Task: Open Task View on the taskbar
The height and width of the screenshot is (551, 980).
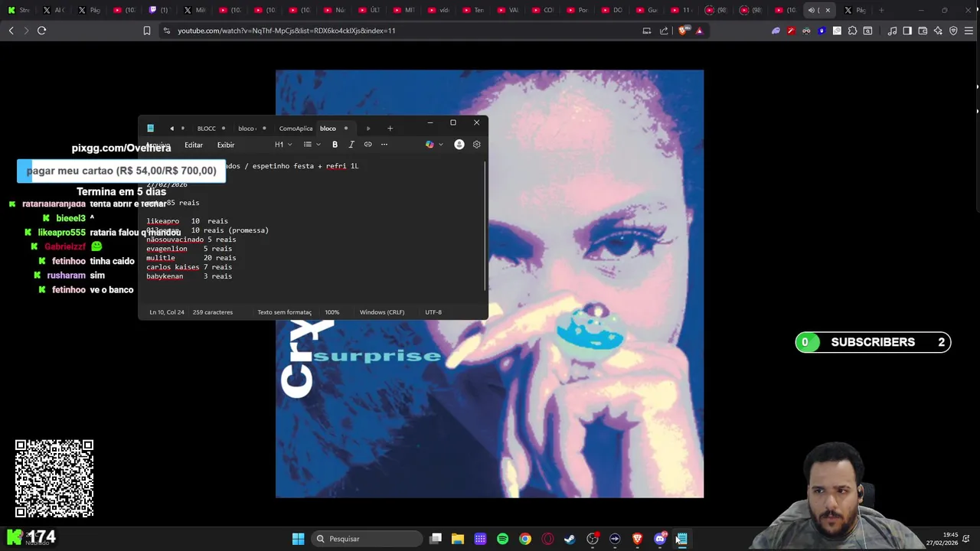Action: 436,539
